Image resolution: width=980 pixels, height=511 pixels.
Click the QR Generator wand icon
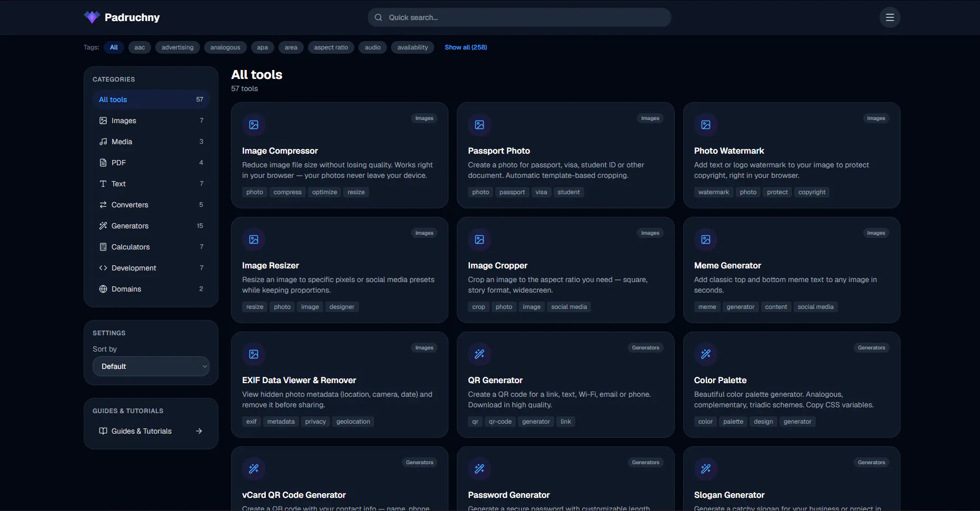[479, 354]
